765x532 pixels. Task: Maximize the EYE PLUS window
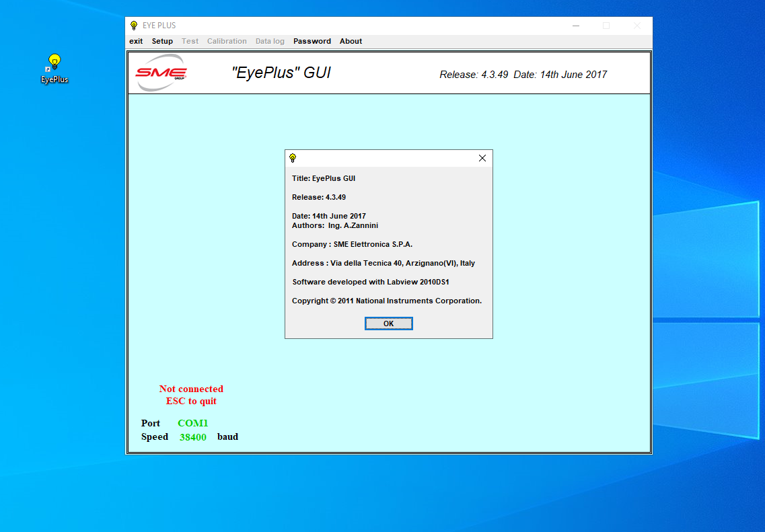pos(606,26)
